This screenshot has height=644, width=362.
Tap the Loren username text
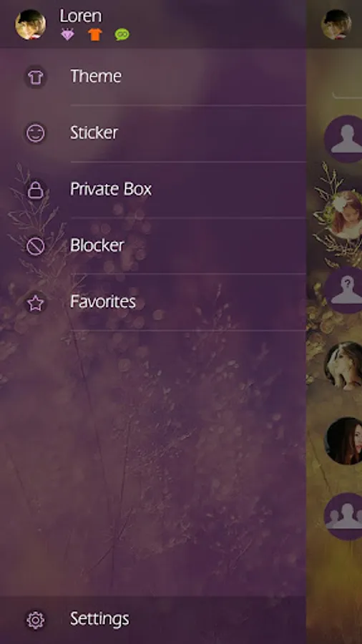(x=80, y=16)
